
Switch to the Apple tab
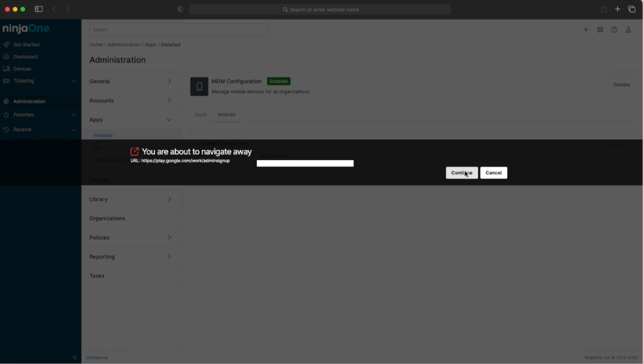[201, 114]
